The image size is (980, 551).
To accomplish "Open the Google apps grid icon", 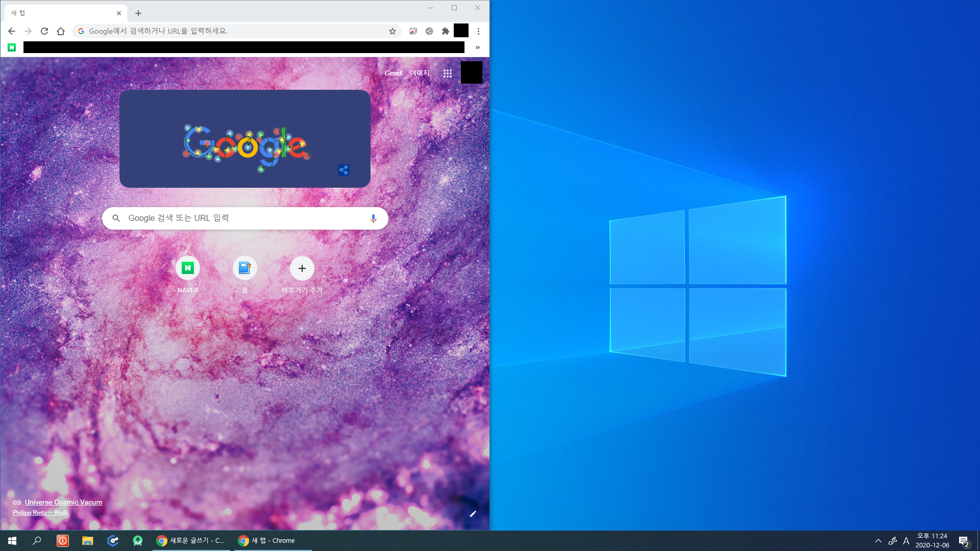I will coord(448,73).
